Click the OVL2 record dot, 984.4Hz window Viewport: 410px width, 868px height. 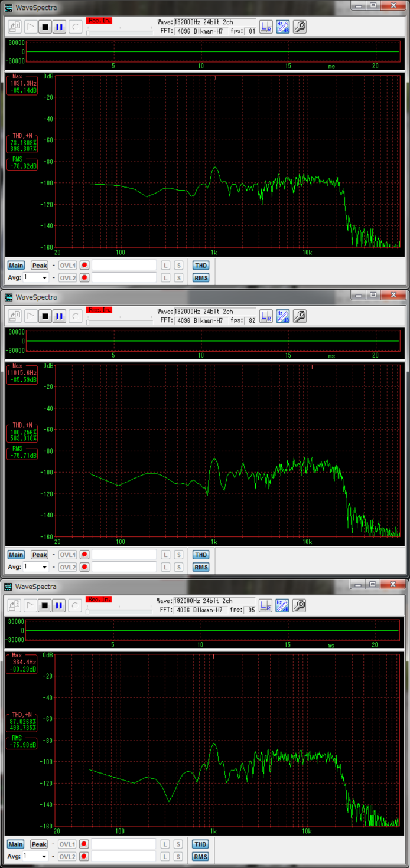pyautogui.click(x=84, y=856)
